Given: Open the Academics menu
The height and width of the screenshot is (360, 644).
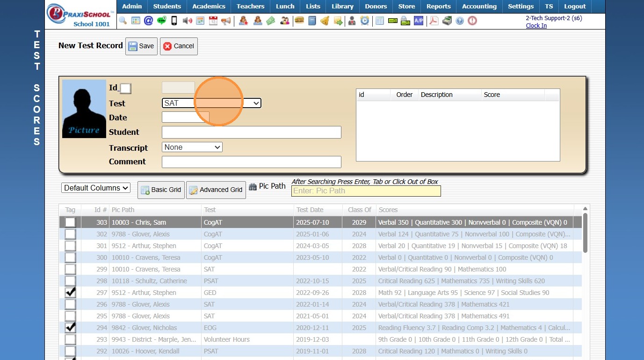Looking at the screenshot, I should [209, 7].
